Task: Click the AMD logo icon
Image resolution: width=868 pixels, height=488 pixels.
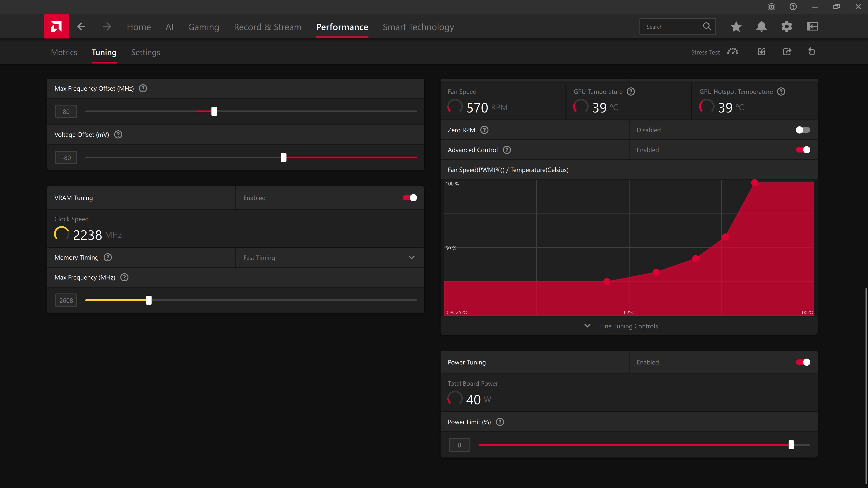Action: [x=56, y=26]
